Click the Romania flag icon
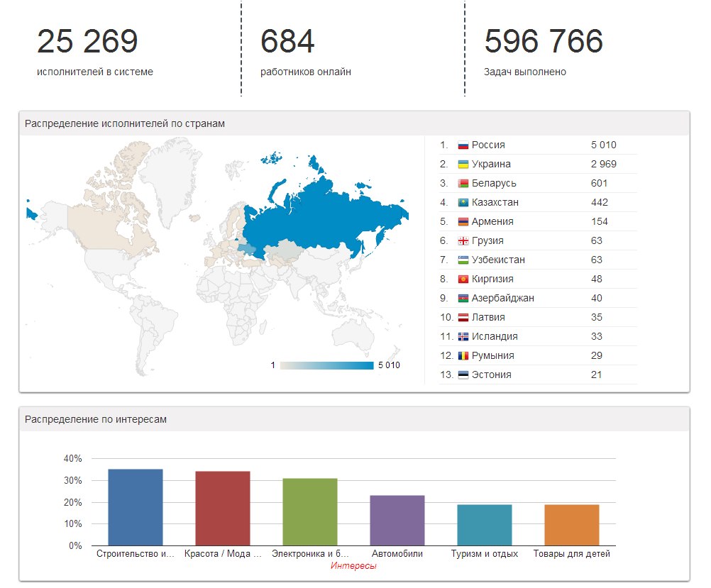The image size is (711, 588). click(x=463, y=356)
